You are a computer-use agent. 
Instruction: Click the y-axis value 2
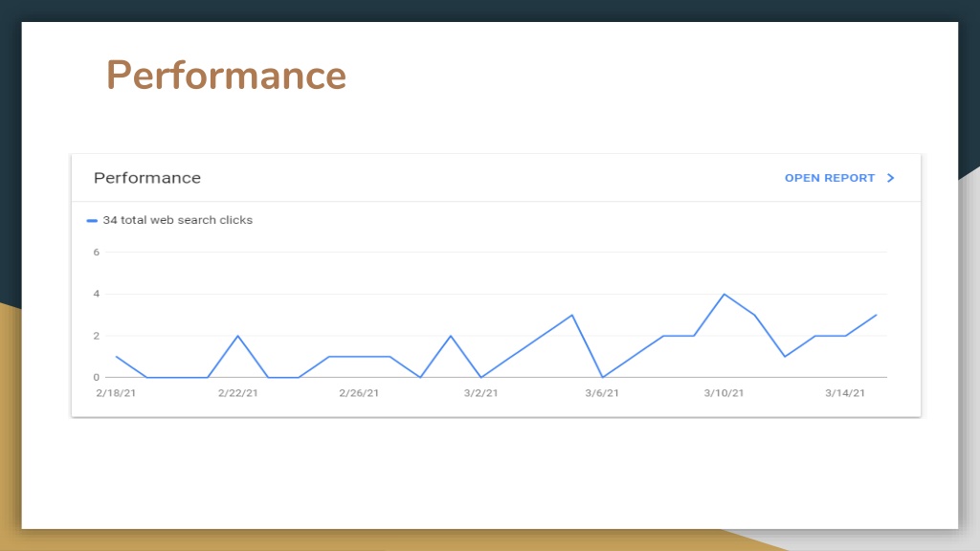coord(97,336)
